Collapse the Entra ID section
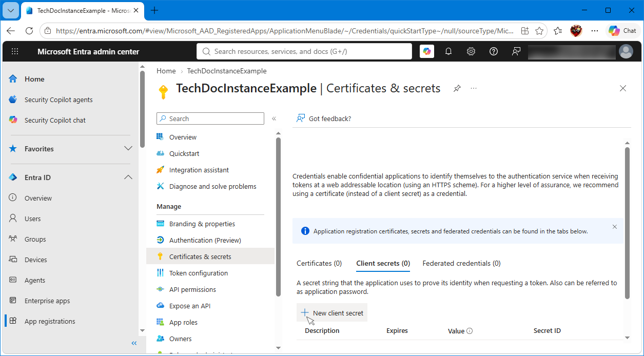644x356 pixels. [x=128, y=177]
